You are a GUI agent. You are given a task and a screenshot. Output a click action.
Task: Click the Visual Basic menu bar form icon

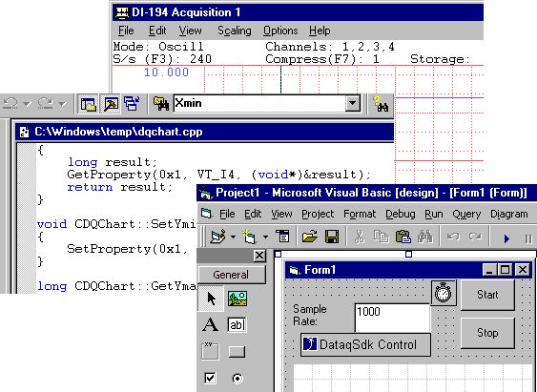(207, 214)
